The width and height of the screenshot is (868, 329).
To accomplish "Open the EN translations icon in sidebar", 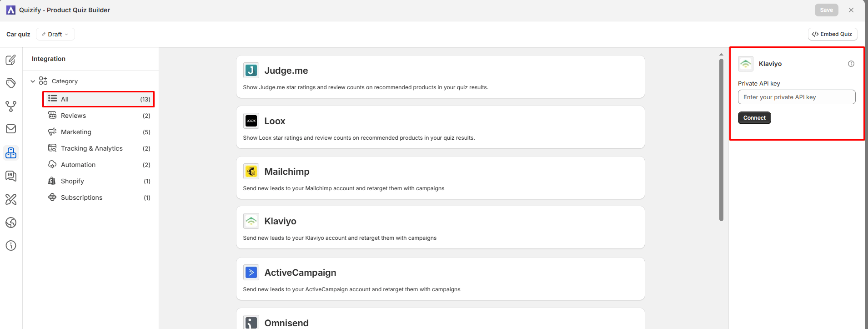I will point(11,176).
